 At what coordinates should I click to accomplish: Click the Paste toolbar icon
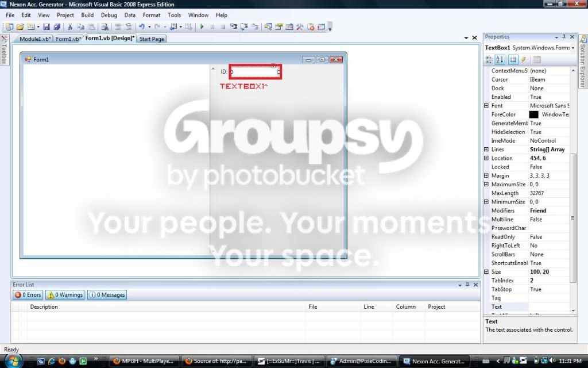[x=91, y=26]
